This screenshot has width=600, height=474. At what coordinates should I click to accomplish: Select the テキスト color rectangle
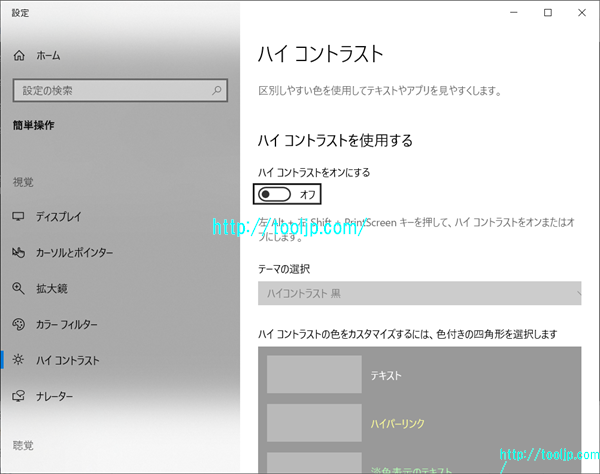click(314, 374)
